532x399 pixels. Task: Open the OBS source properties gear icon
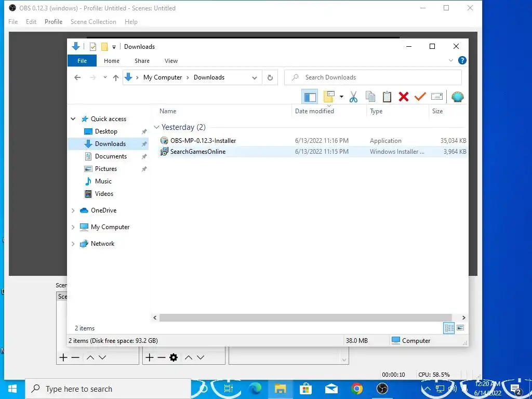pos(174,357)
